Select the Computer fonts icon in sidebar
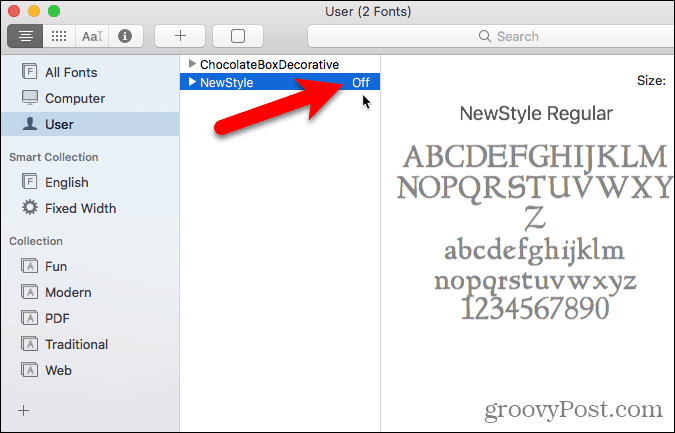Viewport: 675px width, 433px height. pos(30,98)
